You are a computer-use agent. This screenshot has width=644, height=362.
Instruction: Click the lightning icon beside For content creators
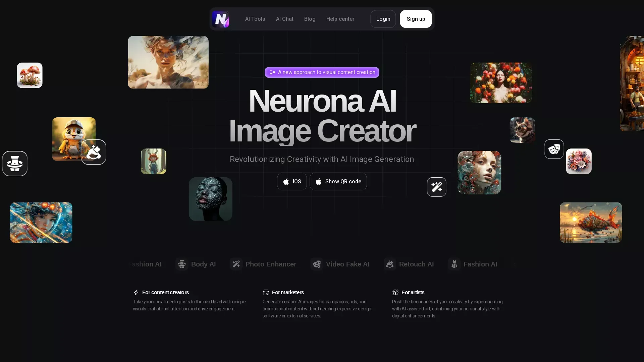point(136,293)
